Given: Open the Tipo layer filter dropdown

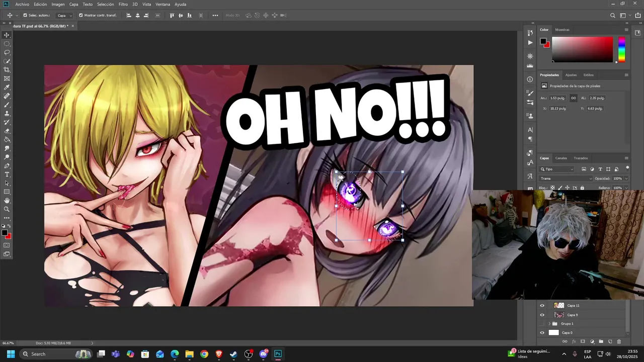Looking at the screenshot, I should coord(557,169).
